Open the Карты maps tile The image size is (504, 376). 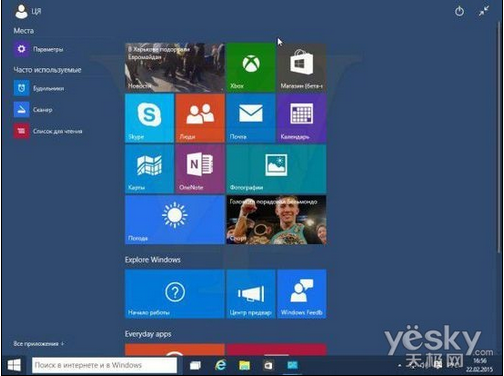coord(149,169)
